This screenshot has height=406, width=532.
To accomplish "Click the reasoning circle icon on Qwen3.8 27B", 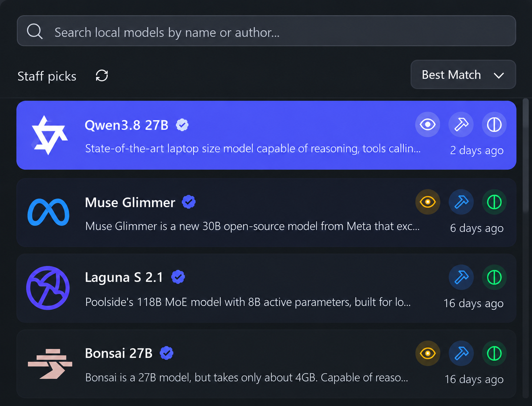I will pos(494,124).
